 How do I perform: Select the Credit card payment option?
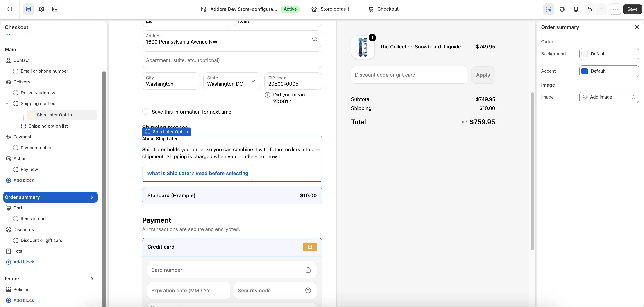click(232, 247)
